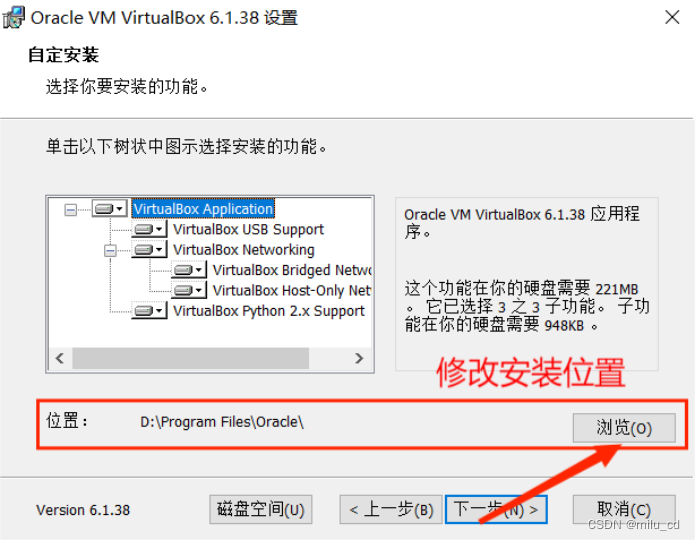Viewport: 695px width, 540px height.
Task: Click the VirtualBox installer icon in title bar
Action: [13, 18]
